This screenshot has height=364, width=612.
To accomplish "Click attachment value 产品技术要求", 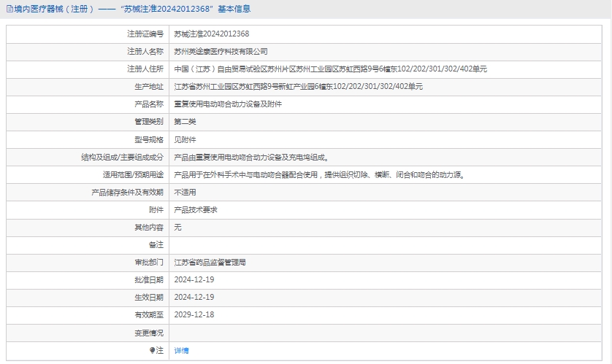I will 195,210.
